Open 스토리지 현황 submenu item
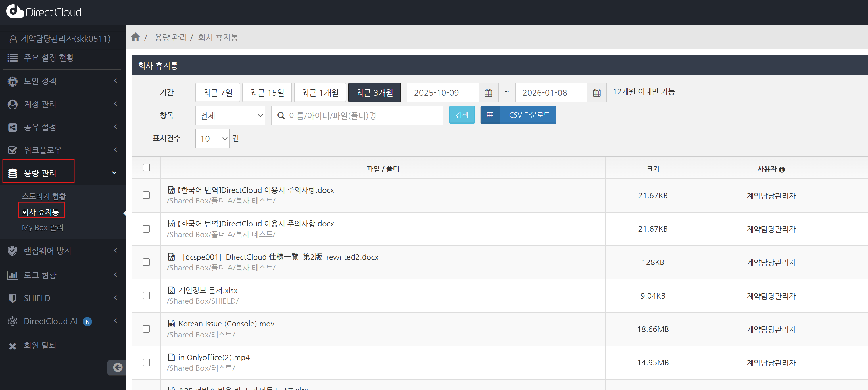Screen dimensions: 868x390 coord(44,196)
